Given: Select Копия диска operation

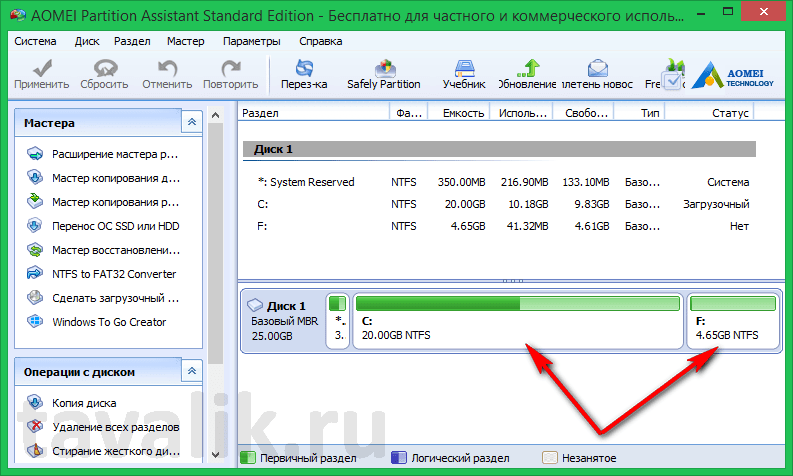Looking at the screenshot, I should pyautogui.click(x=84, y=403).
